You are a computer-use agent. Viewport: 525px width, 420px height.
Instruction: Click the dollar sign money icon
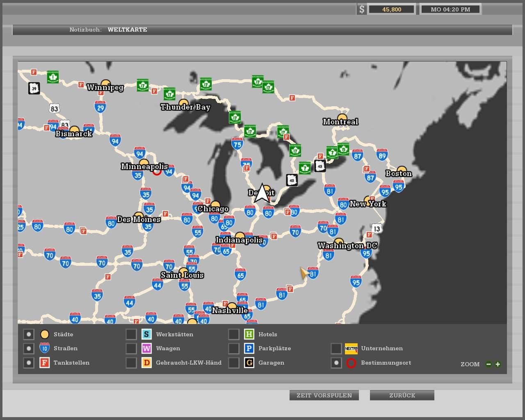(x=361, y=9)
